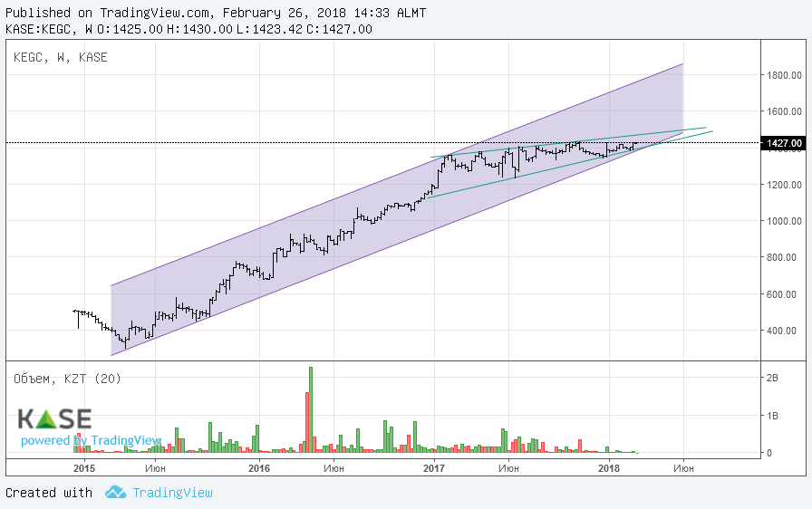
Task: Click the 'Июн' label before 2016
Action: pyautogui.click(x=155, y=468)
